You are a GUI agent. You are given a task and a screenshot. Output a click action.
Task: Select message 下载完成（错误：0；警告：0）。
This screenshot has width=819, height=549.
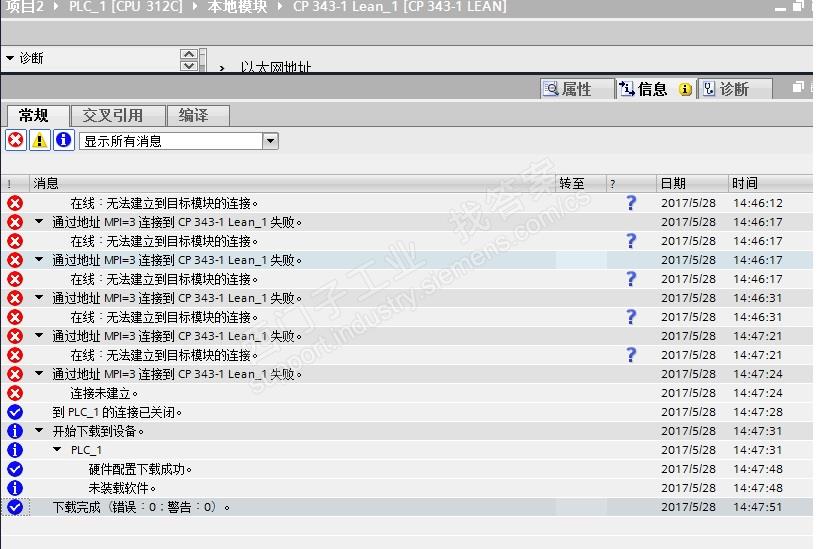coord(141,507)
